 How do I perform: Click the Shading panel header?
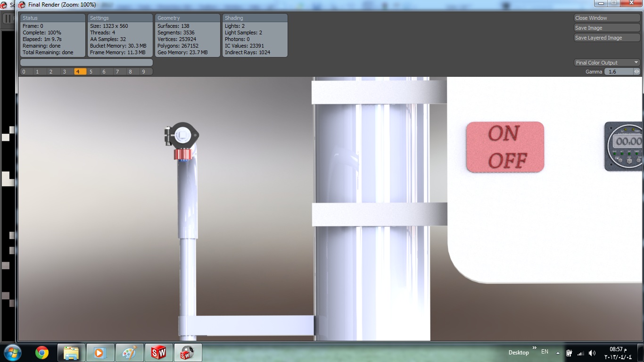255,18
